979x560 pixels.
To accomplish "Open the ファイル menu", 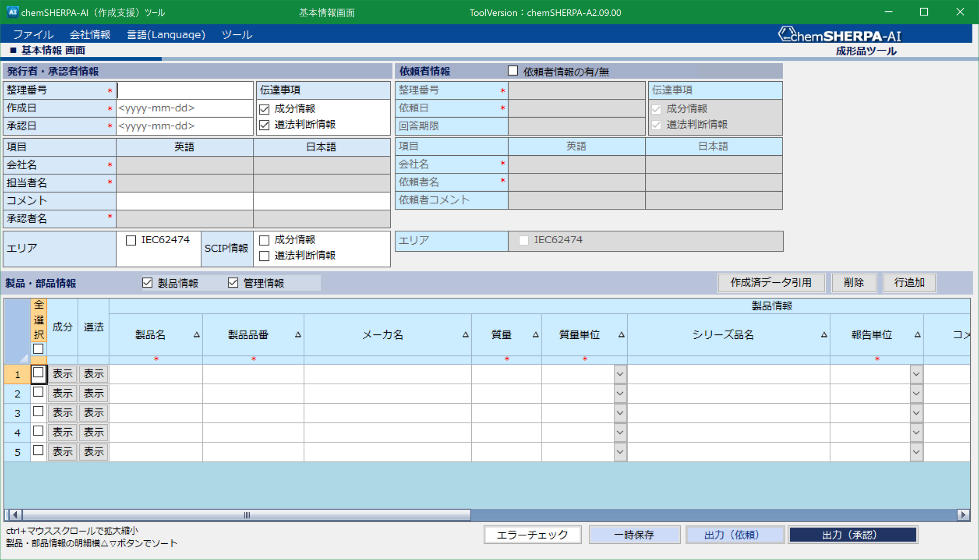I will click(x=33, y=34).
